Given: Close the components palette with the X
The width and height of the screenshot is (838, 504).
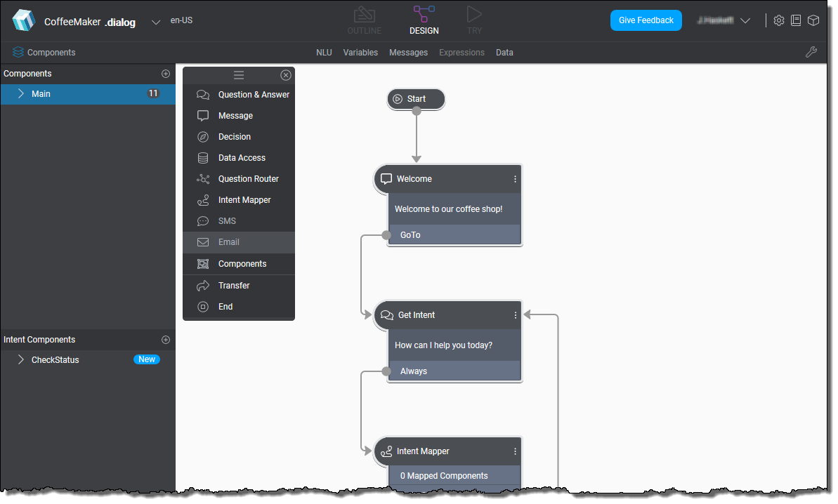Looking at the screenshot, I should coord(286,75).
